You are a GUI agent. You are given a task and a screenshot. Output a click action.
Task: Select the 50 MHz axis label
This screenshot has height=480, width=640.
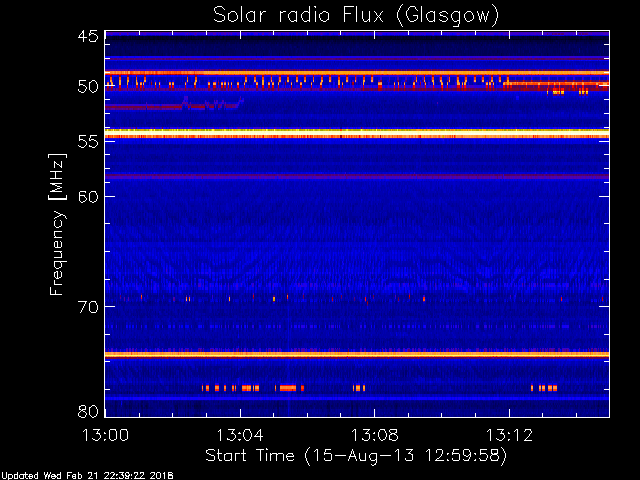pyautogui.click(x=88, y=87)
